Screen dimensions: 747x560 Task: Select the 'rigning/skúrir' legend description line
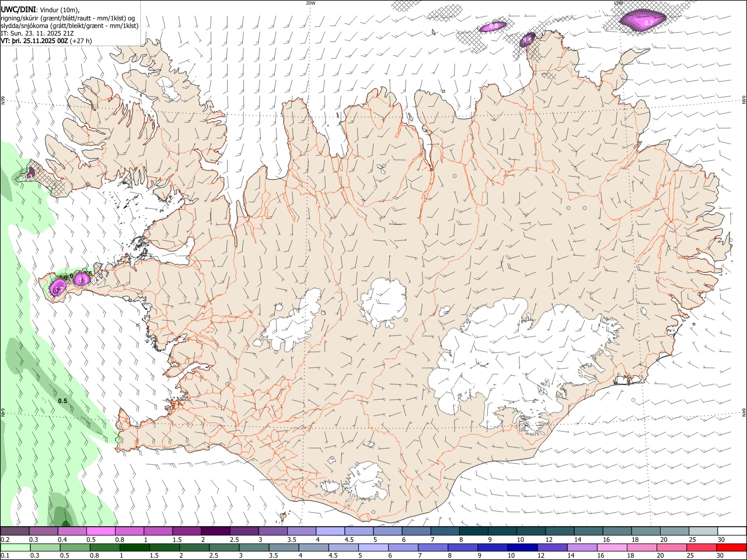pyautogui.click(x=68, y=18)
